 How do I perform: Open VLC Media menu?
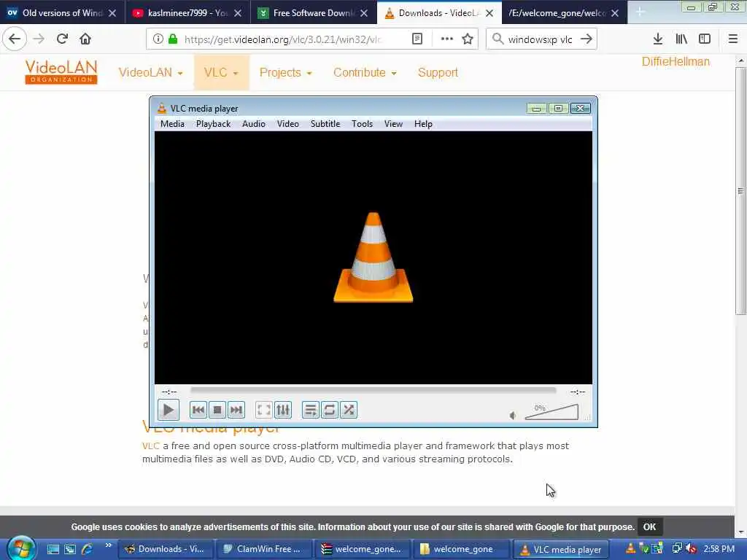(172, 124)
